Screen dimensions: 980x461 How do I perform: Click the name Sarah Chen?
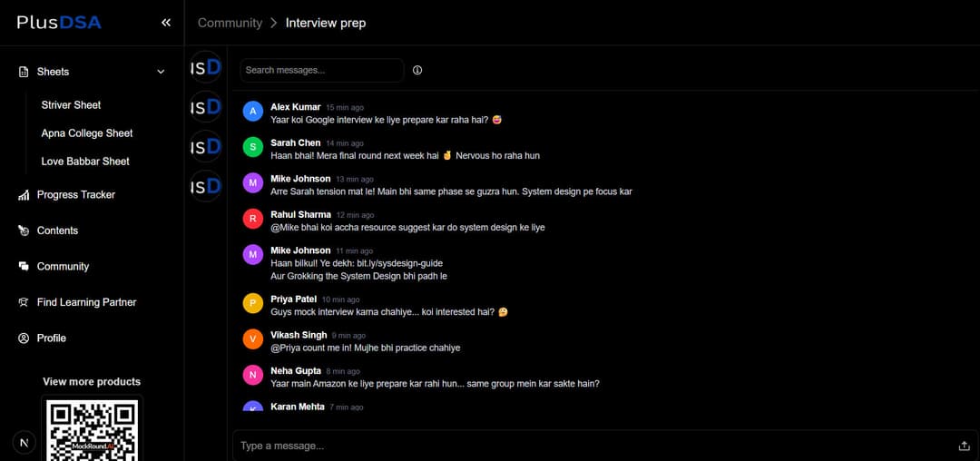[296, 143]
